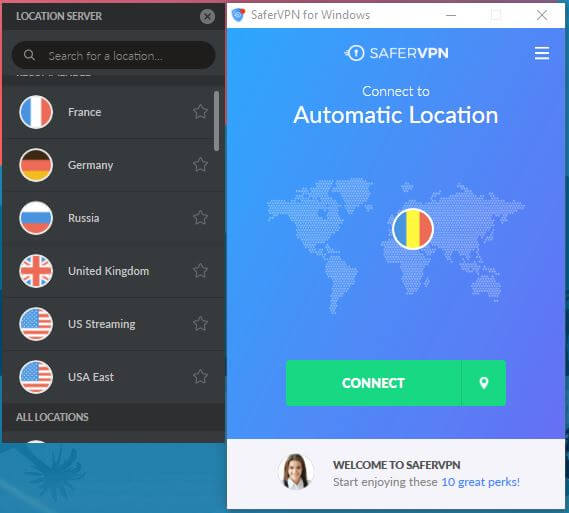Choose Germany server label
Viewport: 569px width, 513px height.
(x=91, y=165)
